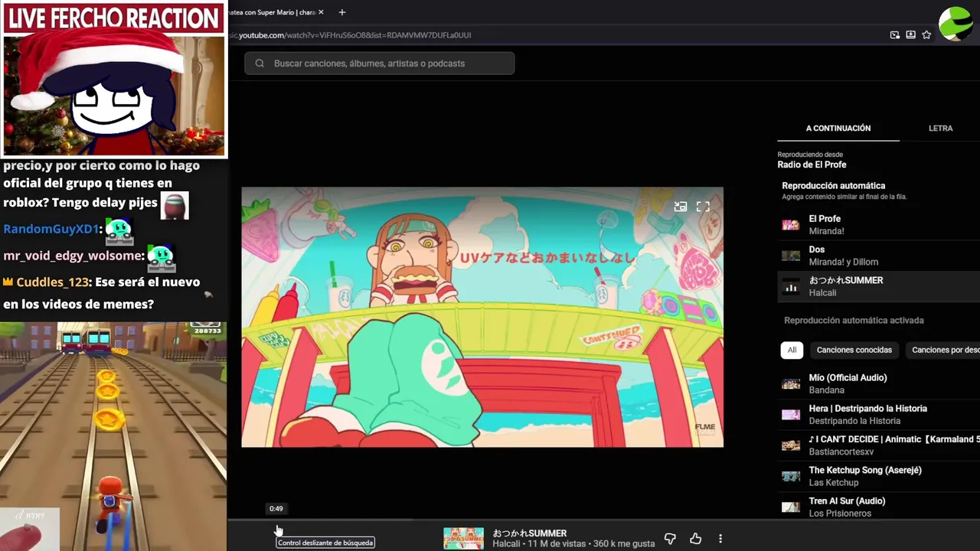Click the Radio de El Profe heading
Screen dimensions: 980x551
pyautogui.click(x=812, y=165)
